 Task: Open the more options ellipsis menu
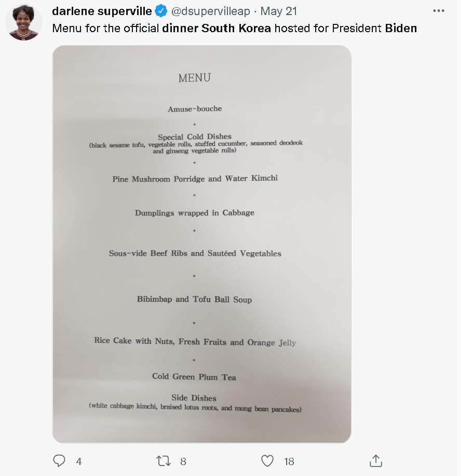[x=439, y=11]
